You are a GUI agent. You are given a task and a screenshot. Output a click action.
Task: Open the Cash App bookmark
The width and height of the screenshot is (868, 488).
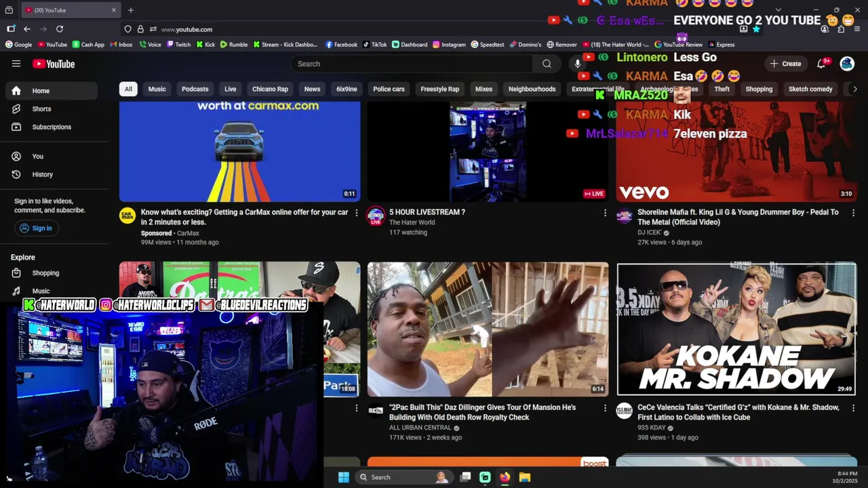click(x=88, y=45)
